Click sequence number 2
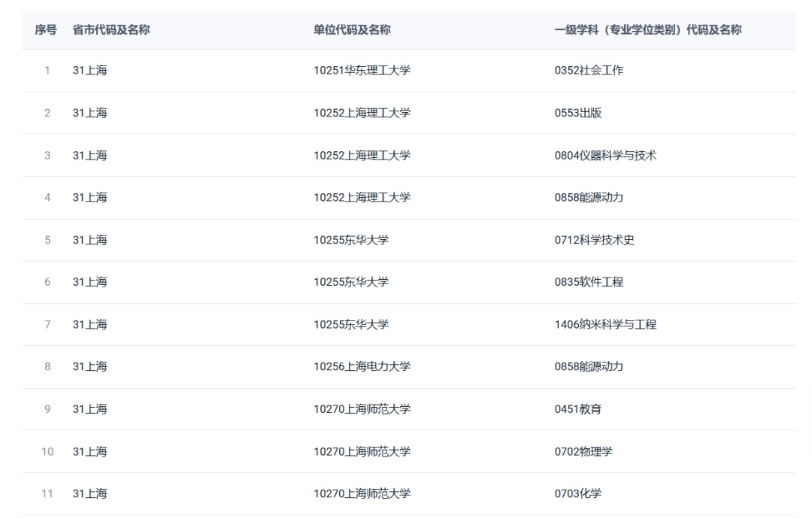Screen dimensions: 812x519 click(x=47, y=113)
